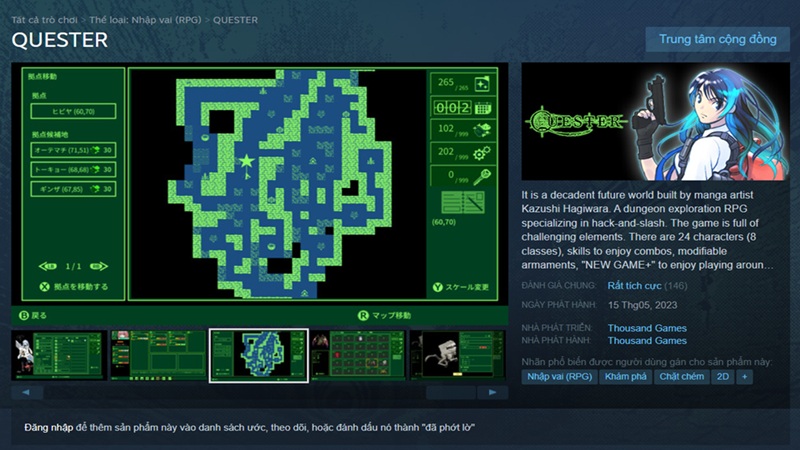Click the QUESTER breadcrumb link

tap(235, 20)
